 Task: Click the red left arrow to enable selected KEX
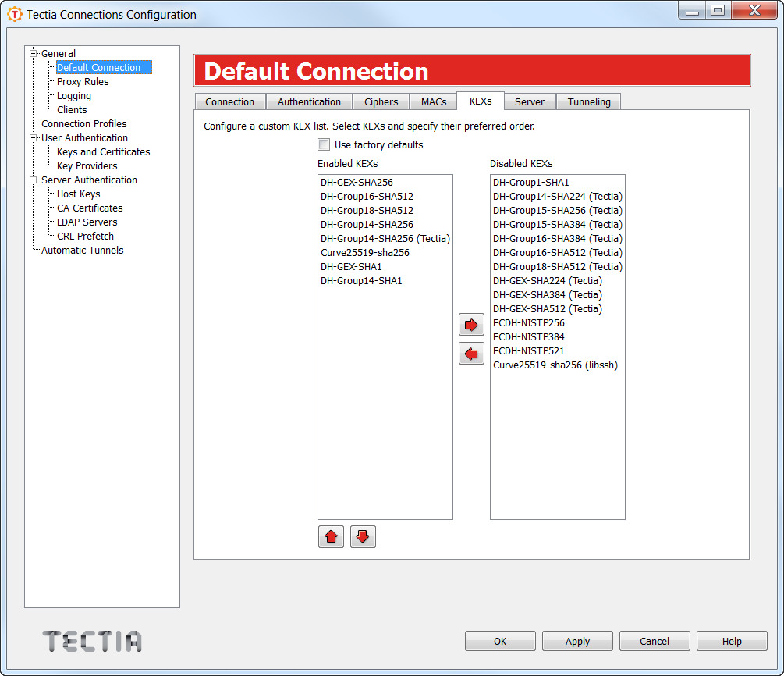pos(471,354)
